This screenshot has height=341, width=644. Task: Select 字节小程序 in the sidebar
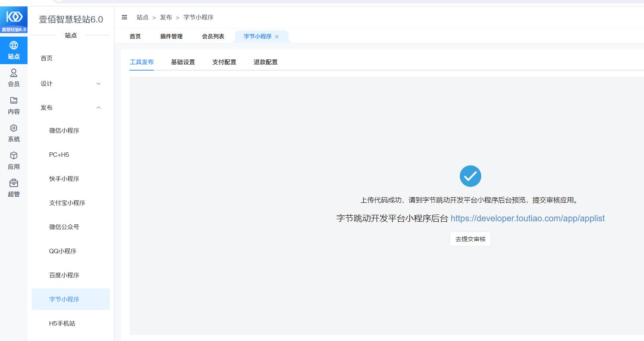(x=71, y=299)
